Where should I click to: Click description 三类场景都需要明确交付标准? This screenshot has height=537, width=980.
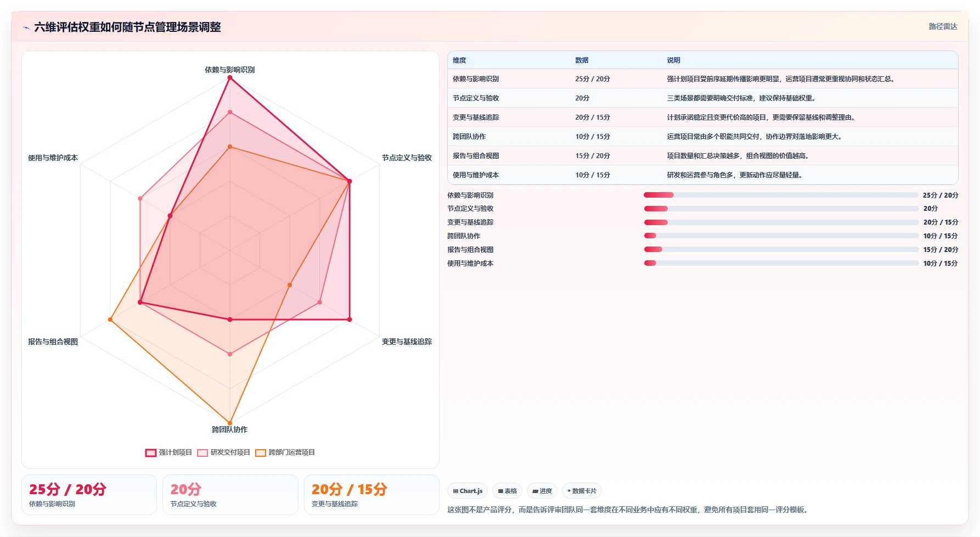742,98
